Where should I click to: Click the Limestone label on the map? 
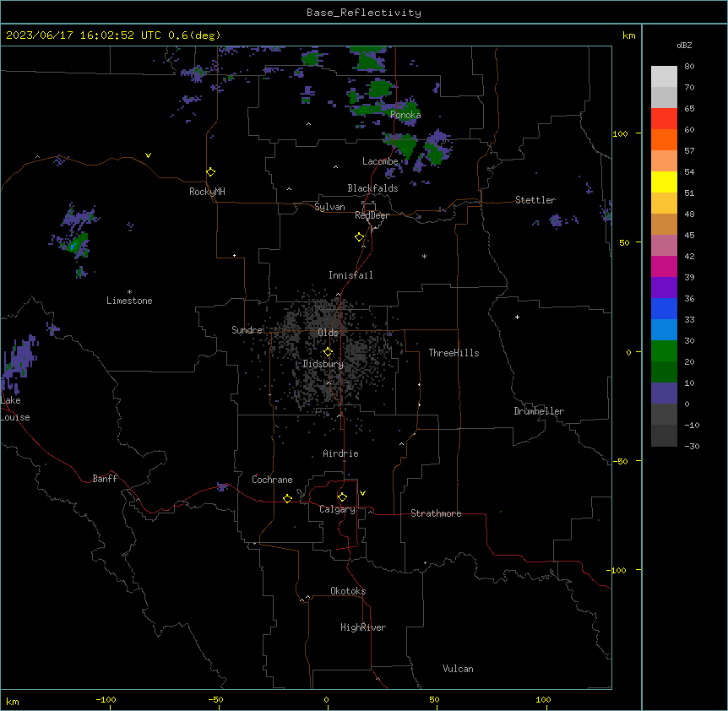[x=129, y=301]
